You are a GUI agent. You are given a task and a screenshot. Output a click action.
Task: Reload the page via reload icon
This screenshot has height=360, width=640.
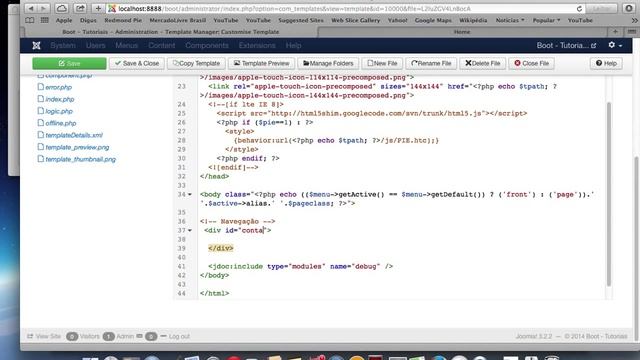[579, 9]
